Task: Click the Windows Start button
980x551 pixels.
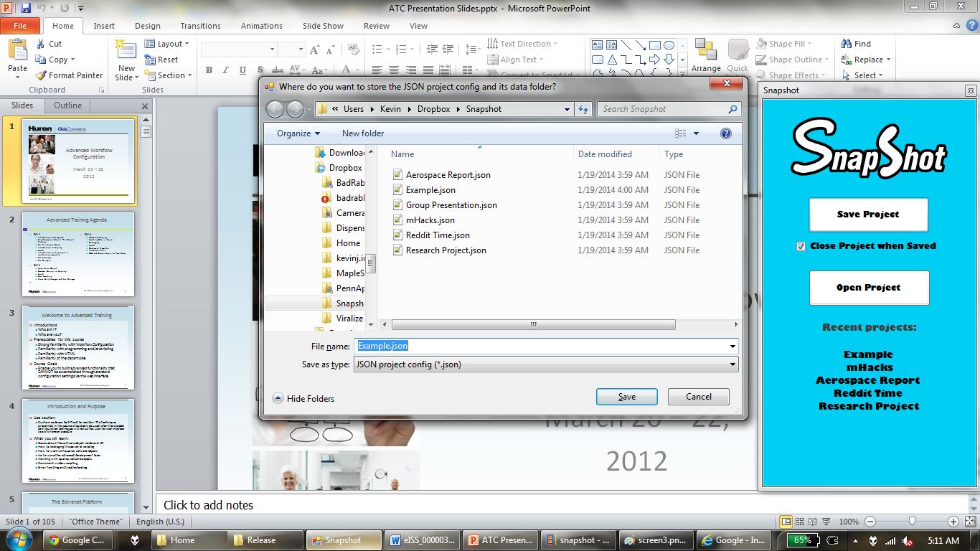Action: point(18,540)
